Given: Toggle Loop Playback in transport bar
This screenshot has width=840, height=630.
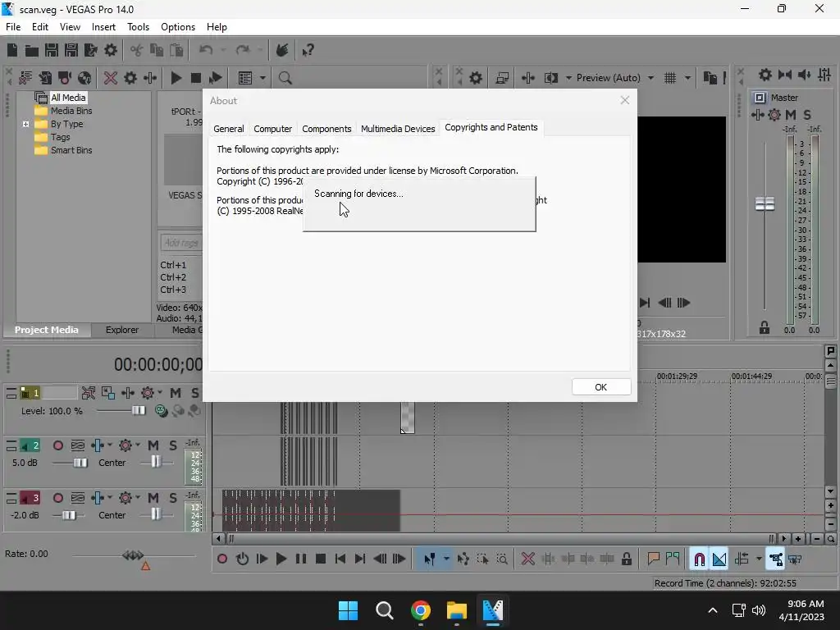Looking at the screenshot, I should pos(242,559).
